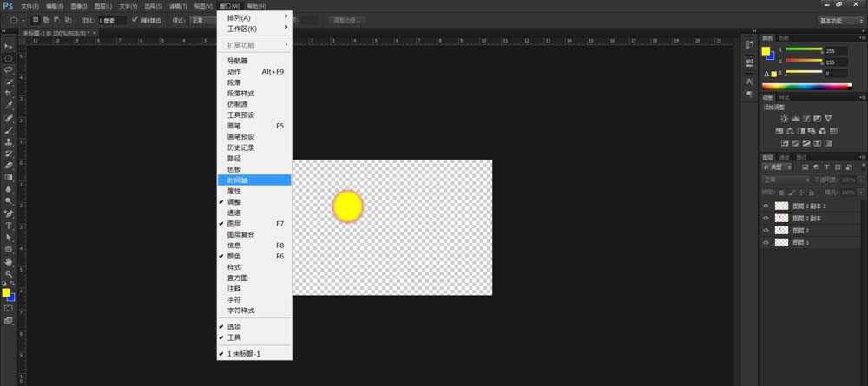868x386 pixels.
Task: Expand the 排列(A) submenu
Action: pyautogui.click(x=253, y=17)
